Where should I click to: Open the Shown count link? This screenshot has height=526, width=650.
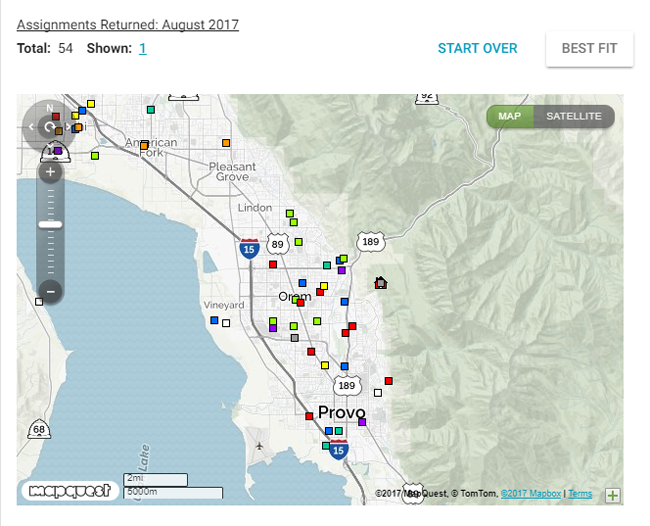(143, 48)
